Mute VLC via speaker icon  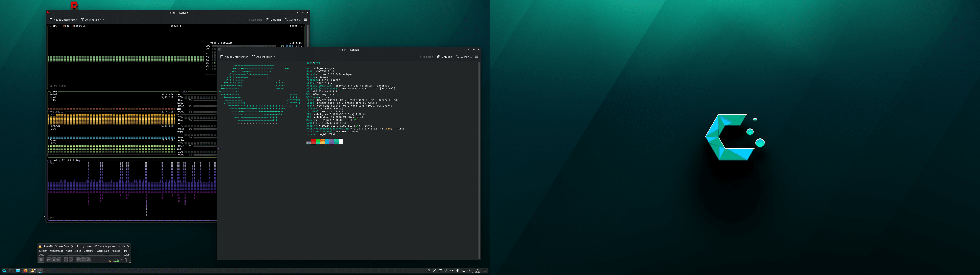109,261
